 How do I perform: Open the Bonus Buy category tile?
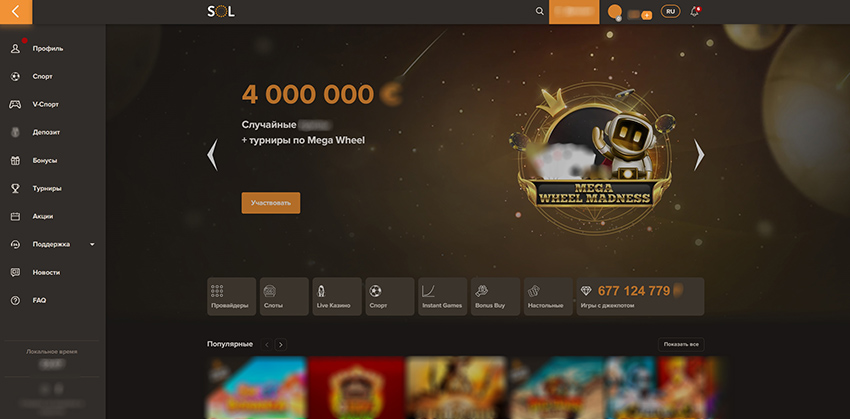(x=495, y=296)
